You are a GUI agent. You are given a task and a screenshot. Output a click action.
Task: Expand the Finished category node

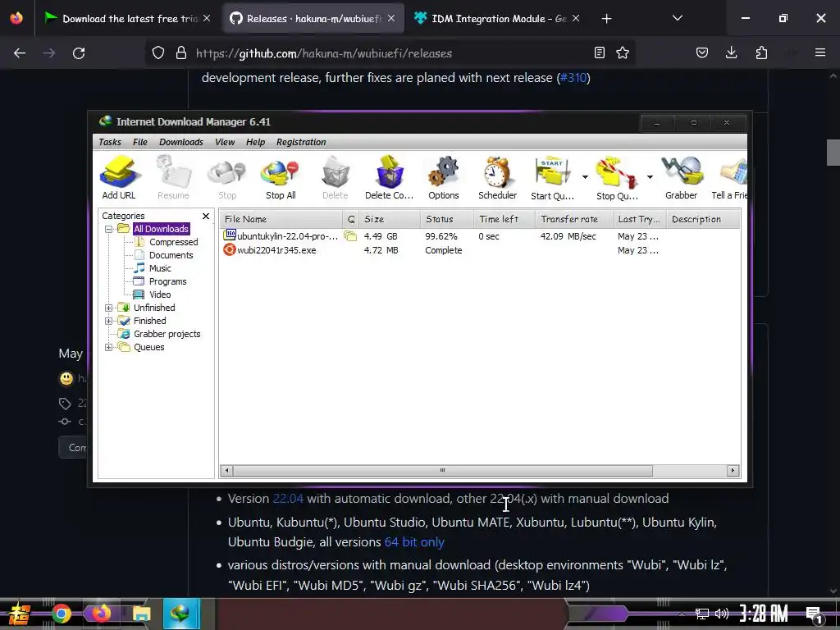109,321
